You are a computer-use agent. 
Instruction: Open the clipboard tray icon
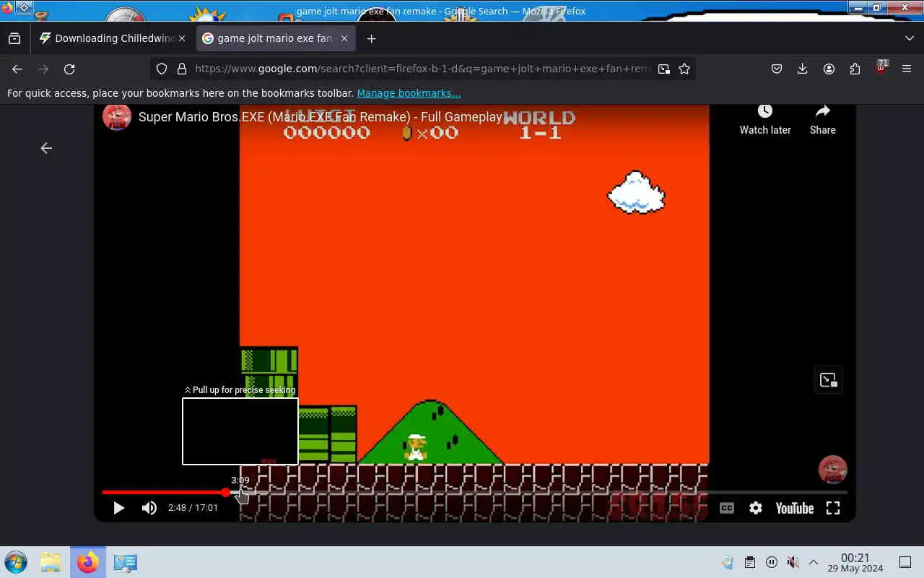(x=750, y=562)
